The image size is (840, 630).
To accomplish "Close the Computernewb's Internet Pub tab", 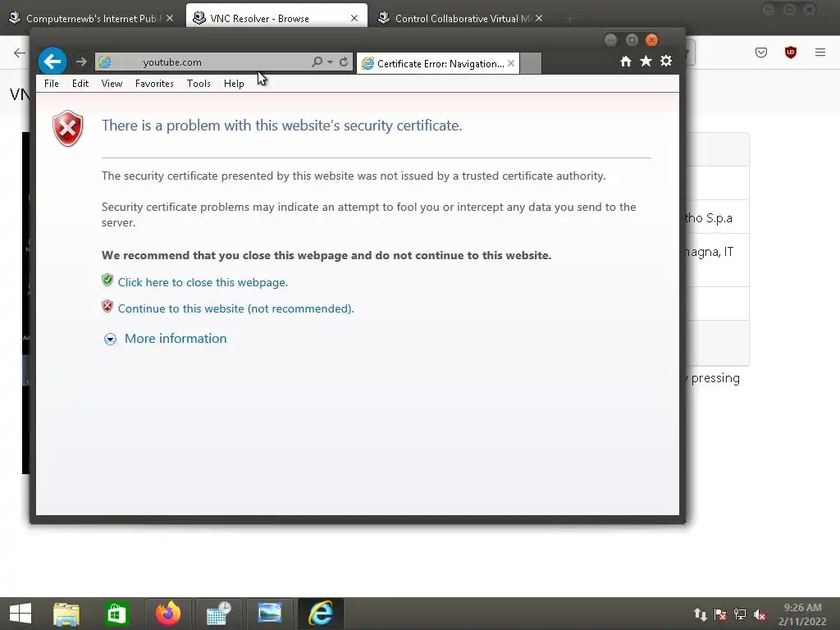I will coord(170,18).
